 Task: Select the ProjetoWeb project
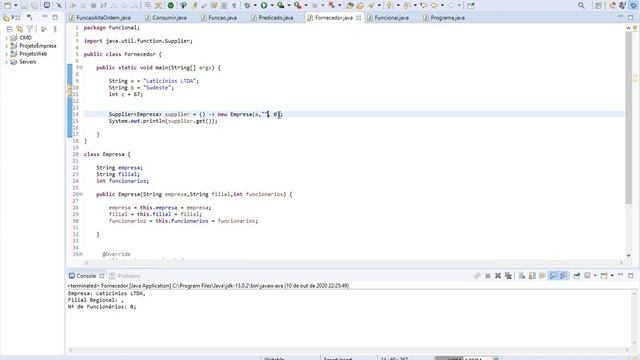(x=33, y=54)
